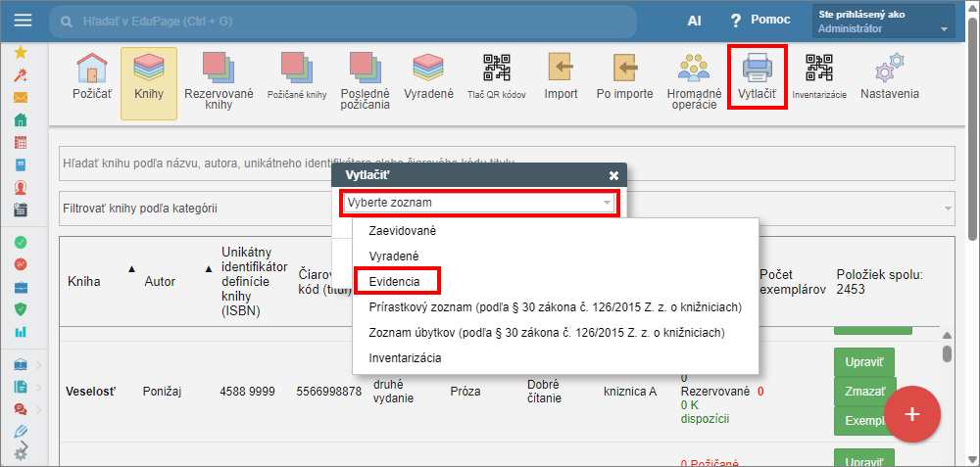Click the Vytlačiť printer icon
This screenshot has height=467, width=980.
[x=757, y=75]
